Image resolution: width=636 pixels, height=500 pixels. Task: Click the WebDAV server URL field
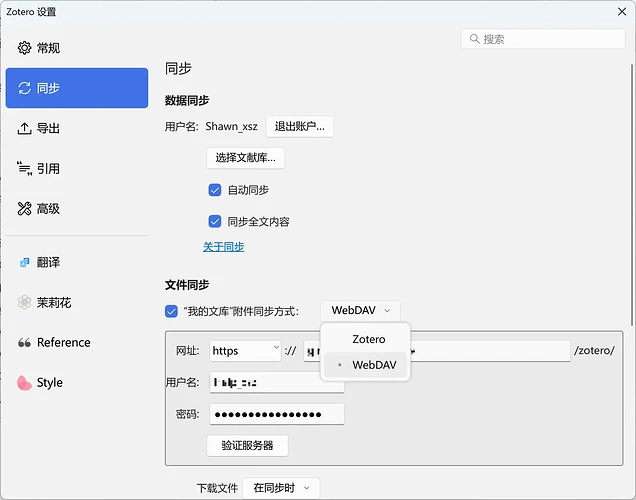pyautogui.click(x=437, y=351)
